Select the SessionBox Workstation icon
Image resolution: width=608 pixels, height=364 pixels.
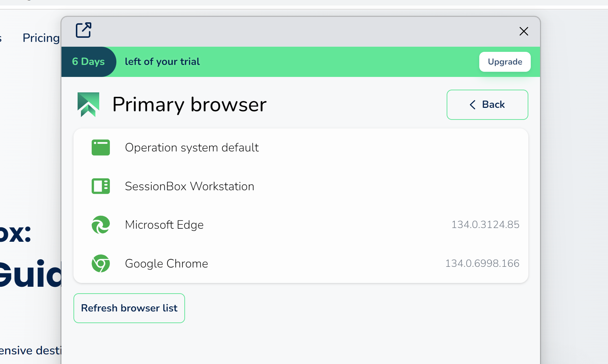click(101, 186)
